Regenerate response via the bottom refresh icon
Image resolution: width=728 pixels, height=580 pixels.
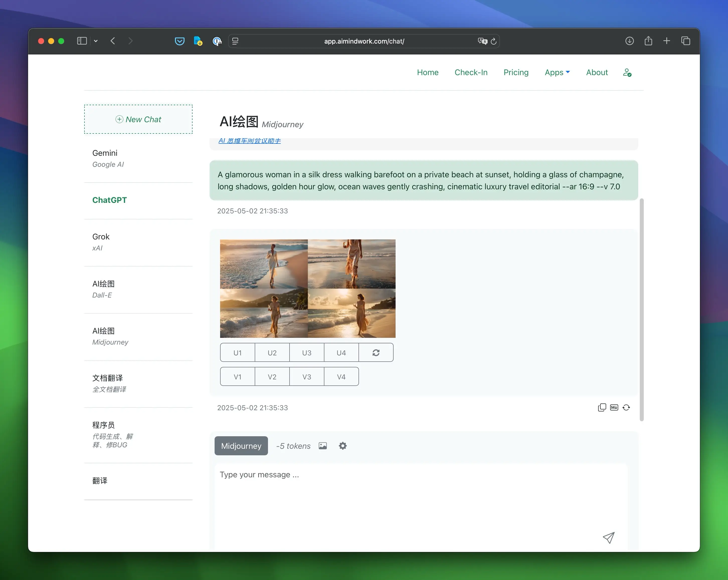point(626,408)
